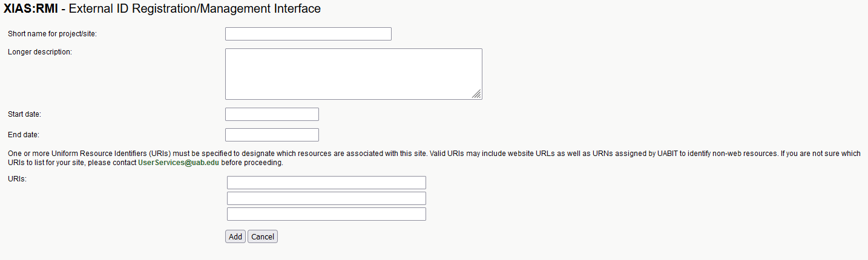Click the Short name for project/site field

click(308, 34)
